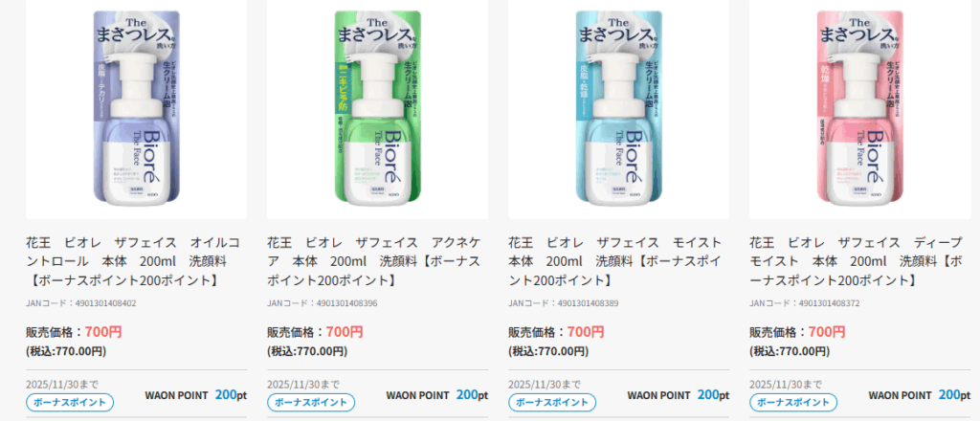
Task: Click the ボーナスポイント badge under Oil Control item
Action: [x=69, y=402]
